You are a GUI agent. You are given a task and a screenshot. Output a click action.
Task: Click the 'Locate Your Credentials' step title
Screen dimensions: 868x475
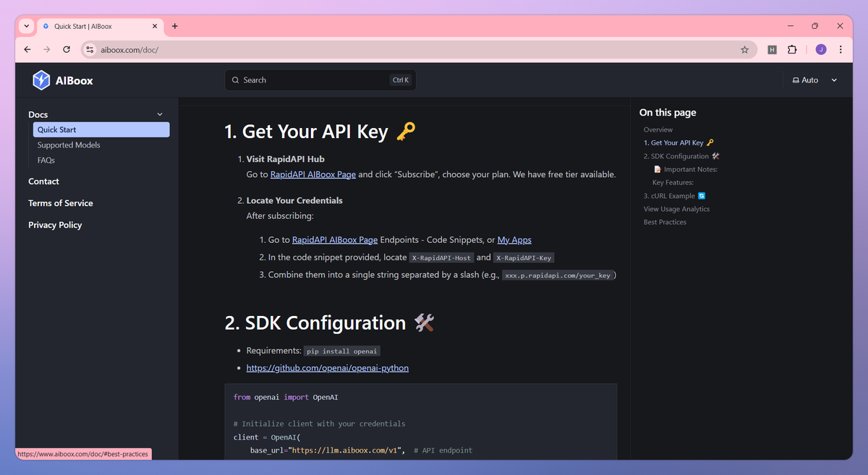pyautogui.click(x=294, y=200)
